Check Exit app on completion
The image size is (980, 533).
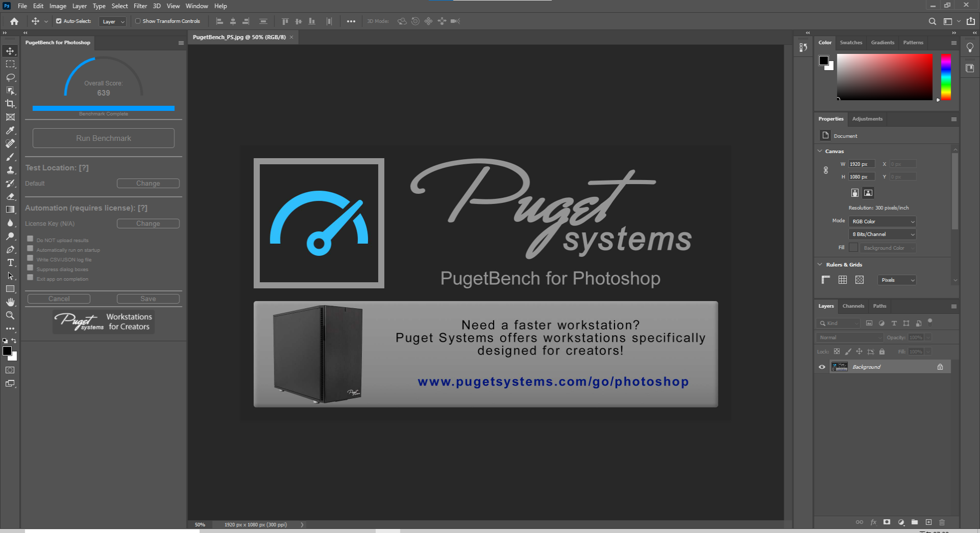[x=30, y=277]
